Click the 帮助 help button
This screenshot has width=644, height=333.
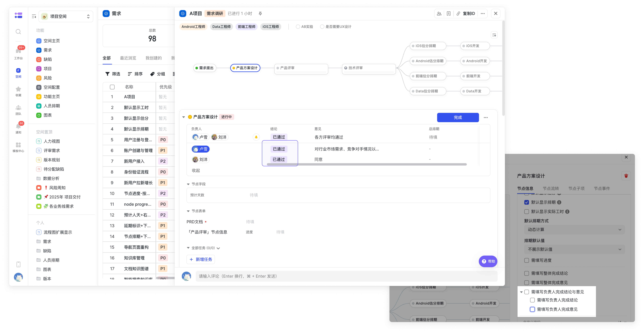(x=488, y=261)
